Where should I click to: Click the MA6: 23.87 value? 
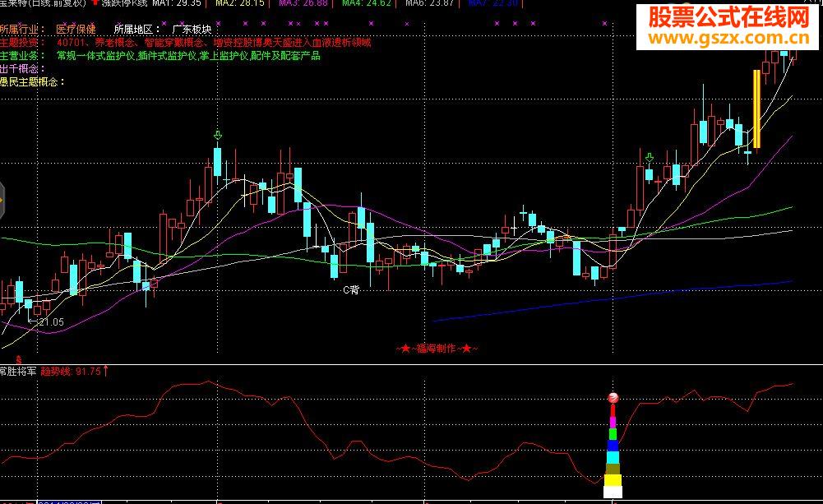tap(430, 3)
